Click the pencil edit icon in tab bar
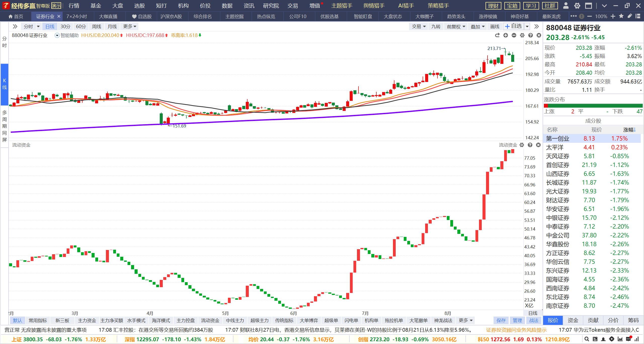Screen dimensions: 644x344 630,16
